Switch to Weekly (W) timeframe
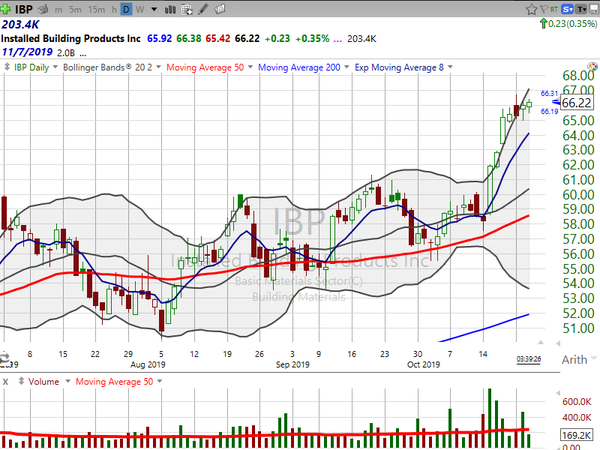600x450 pixels. point(140,10)
